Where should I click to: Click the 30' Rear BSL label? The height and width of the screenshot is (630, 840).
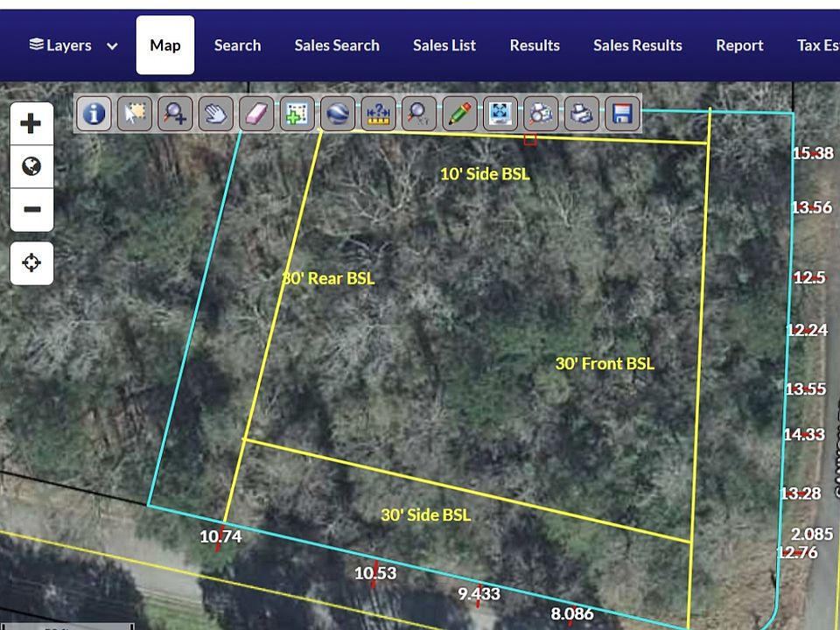pyautogui.click(x=328, y=278)
